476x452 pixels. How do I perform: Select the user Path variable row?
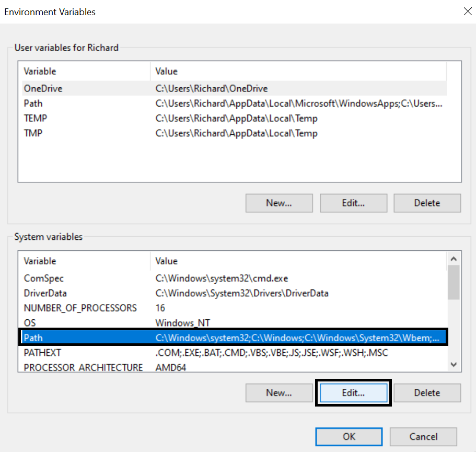[x=33, y=103]
